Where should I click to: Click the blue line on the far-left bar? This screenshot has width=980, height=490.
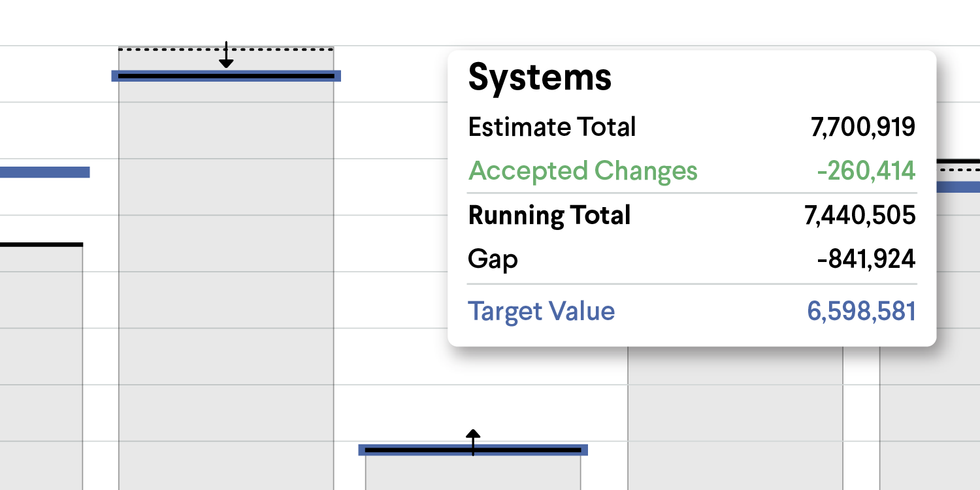[44, 172]
